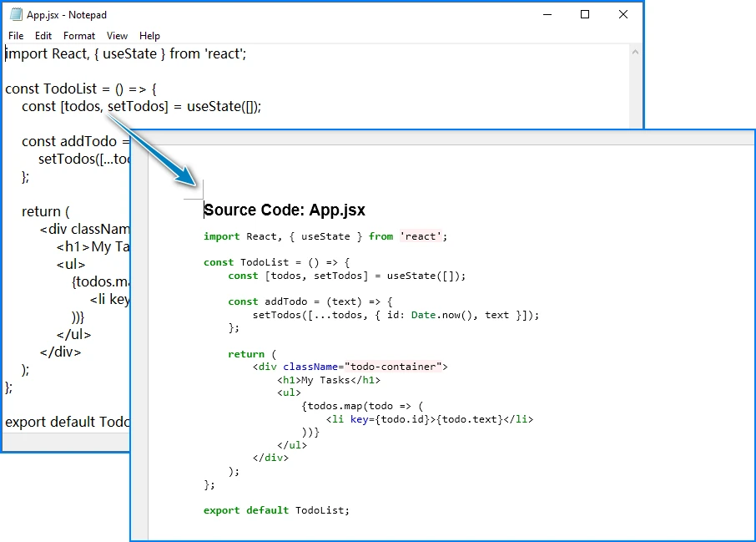Click 'const addTodo' line in document
Image resolution: width=756 pixels, height=542 pixels.
tap(310, 301)
